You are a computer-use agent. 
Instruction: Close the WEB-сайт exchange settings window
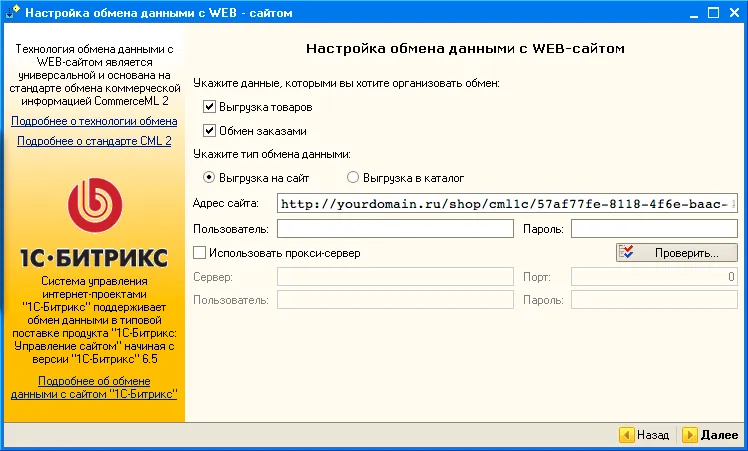point(732,14)
